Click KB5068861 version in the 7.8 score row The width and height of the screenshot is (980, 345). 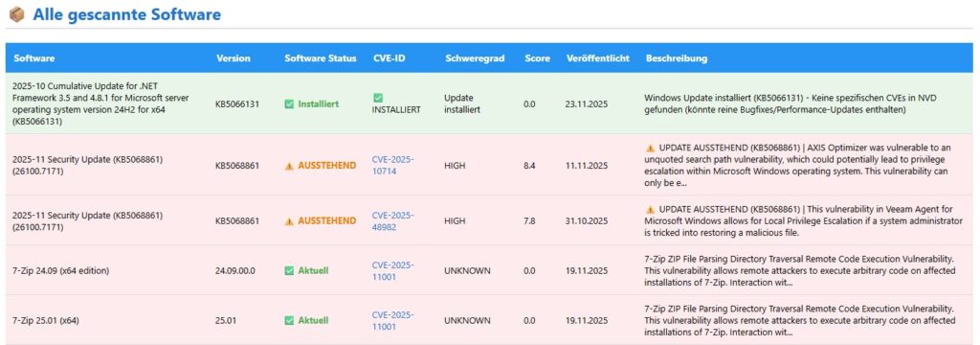237,221
